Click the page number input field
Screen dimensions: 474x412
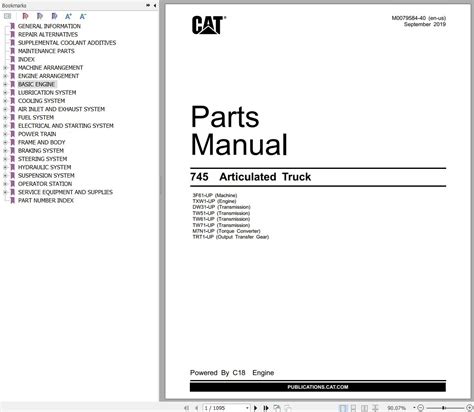[x=224, y=408]
